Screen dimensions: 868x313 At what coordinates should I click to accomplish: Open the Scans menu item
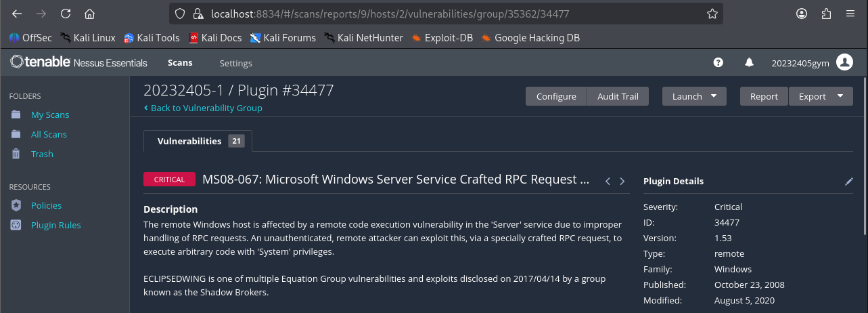(x=180, y=63)
